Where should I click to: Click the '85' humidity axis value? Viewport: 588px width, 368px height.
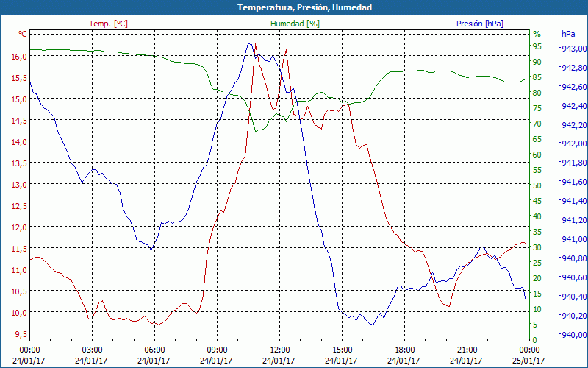pyautogui.click(x=537, y=77)
